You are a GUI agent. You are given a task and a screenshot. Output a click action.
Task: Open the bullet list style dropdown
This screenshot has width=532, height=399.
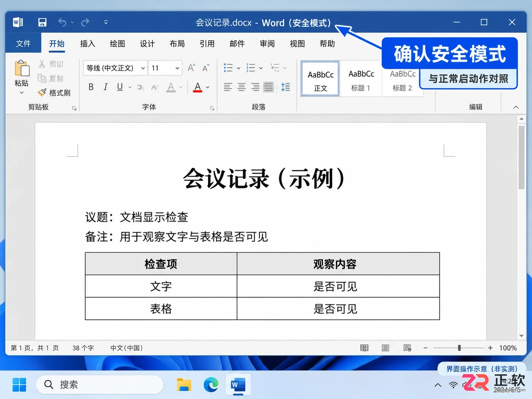coord(239,68)
